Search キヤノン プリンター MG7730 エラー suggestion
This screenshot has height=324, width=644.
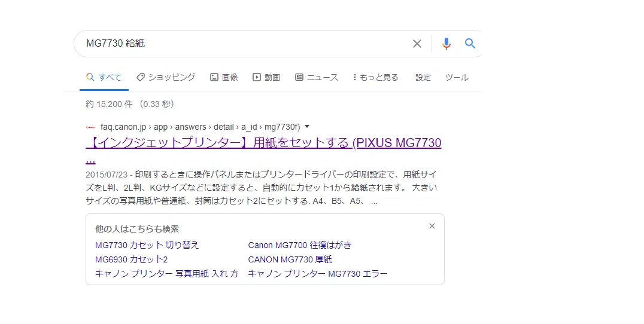tap(318, 274)
